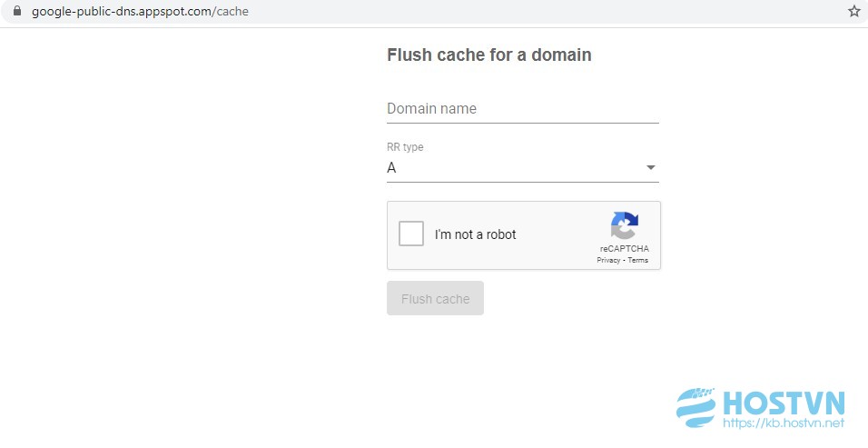Open the reCAPTCHA Terms link
This screenshot has height=448, width=868.
637,260
